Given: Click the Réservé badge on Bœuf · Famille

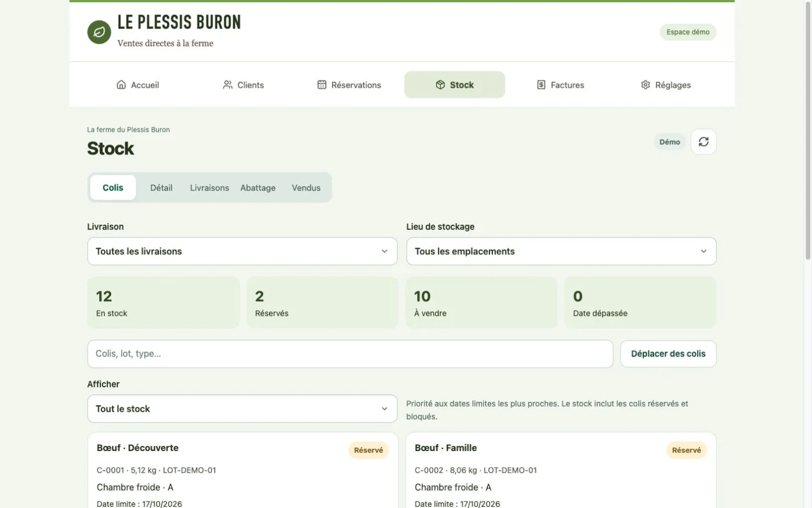Looking at the screenshot, I should (x=687, y=450).
